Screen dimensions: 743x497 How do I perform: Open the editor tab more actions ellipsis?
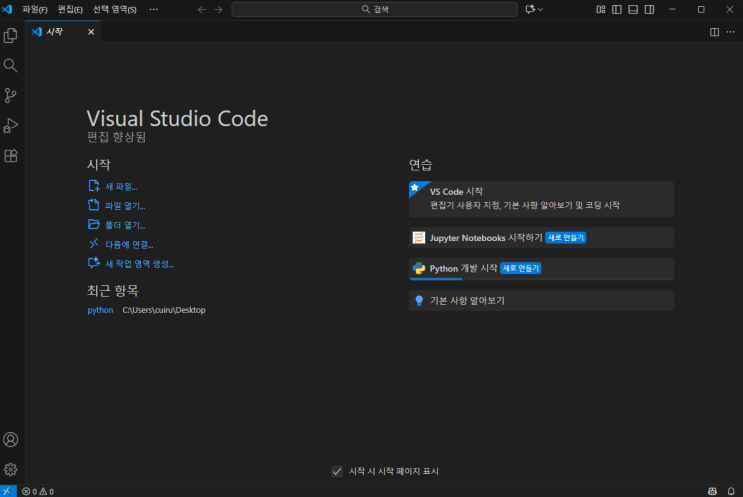[731, 32]
